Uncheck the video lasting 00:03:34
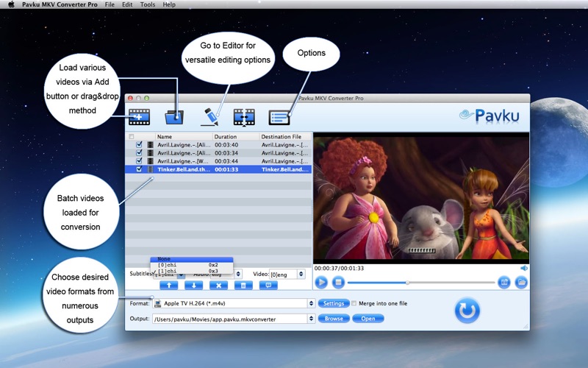Screen dimensions: 588x368 139,153
